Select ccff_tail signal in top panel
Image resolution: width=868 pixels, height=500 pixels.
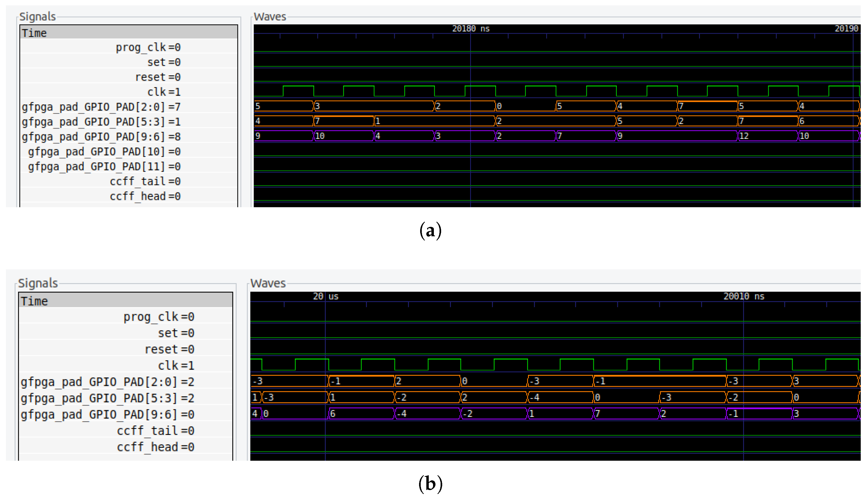[x=145, y=181]
